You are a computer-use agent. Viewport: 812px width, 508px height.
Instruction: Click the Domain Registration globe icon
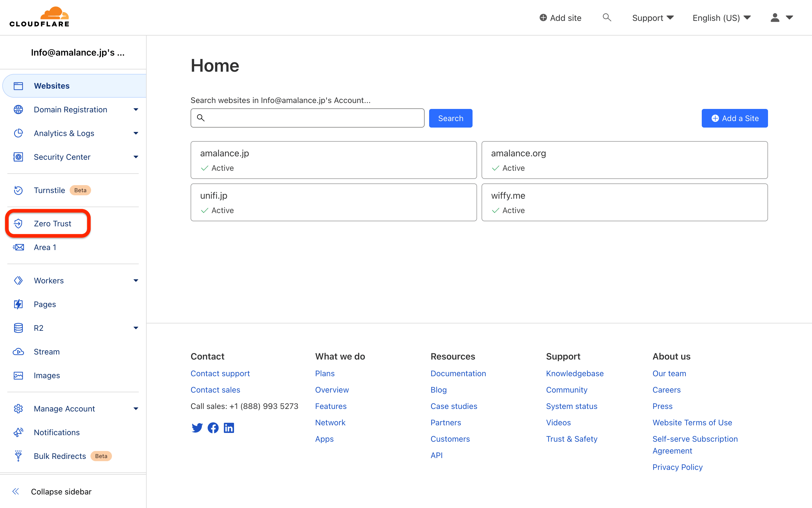coord(18,110)
